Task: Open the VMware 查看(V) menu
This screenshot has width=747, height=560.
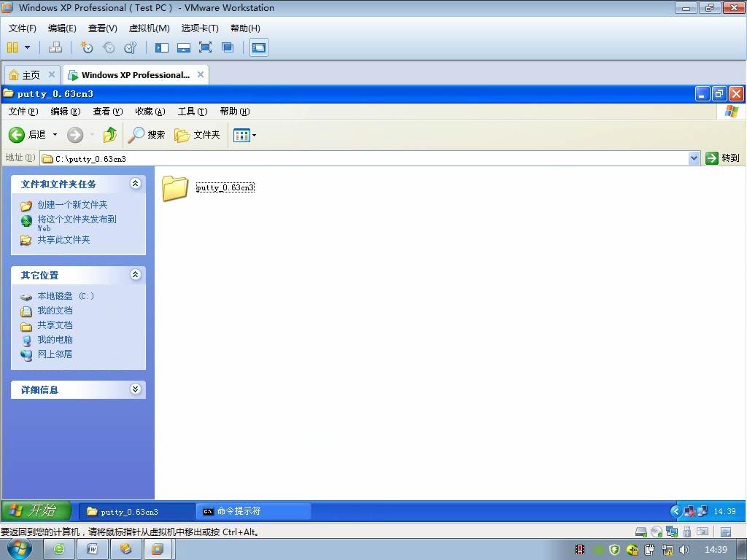Action: pos(102,28)
